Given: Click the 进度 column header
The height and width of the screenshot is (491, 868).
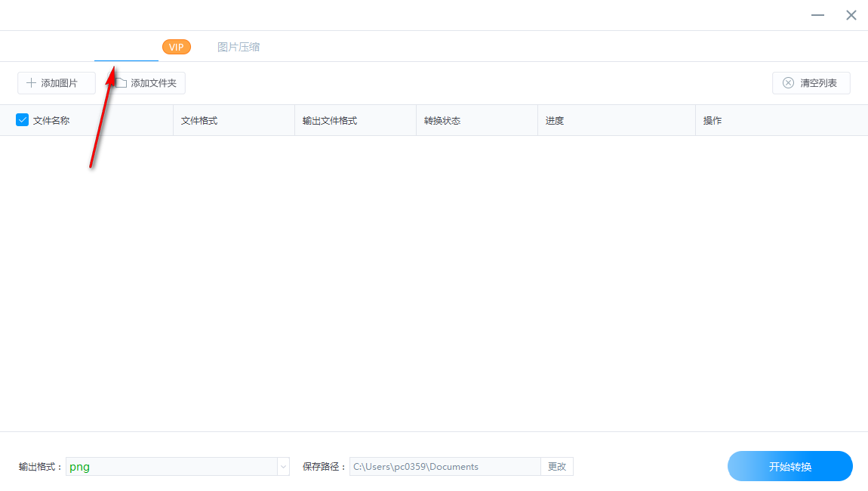Looking at the screenshot, I should (x=556, y=119).
